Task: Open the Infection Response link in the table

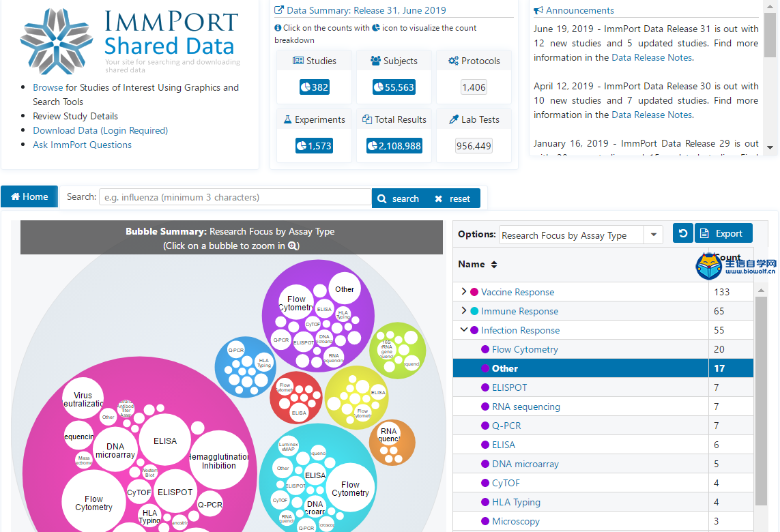Action: point(520,330)
